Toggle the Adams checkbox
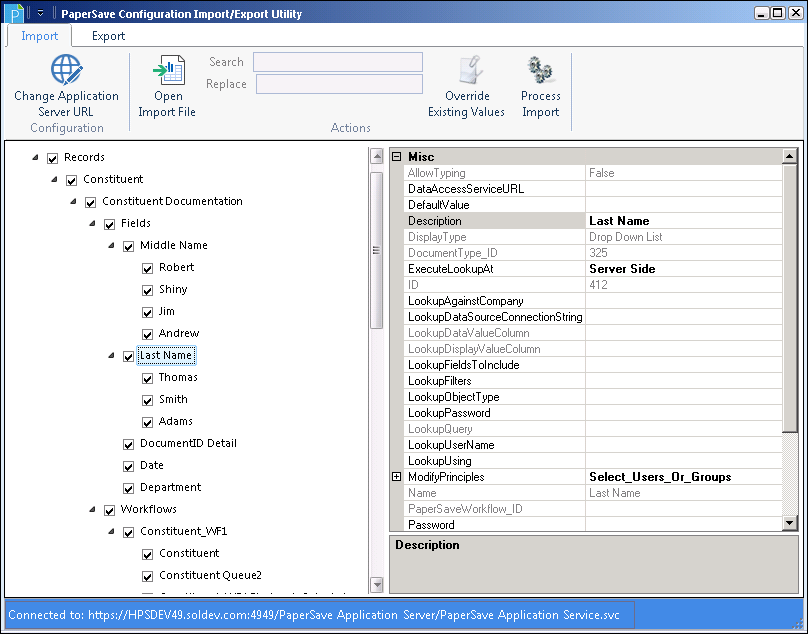Screen dimensions: 808x634 [x=147, y=422]
